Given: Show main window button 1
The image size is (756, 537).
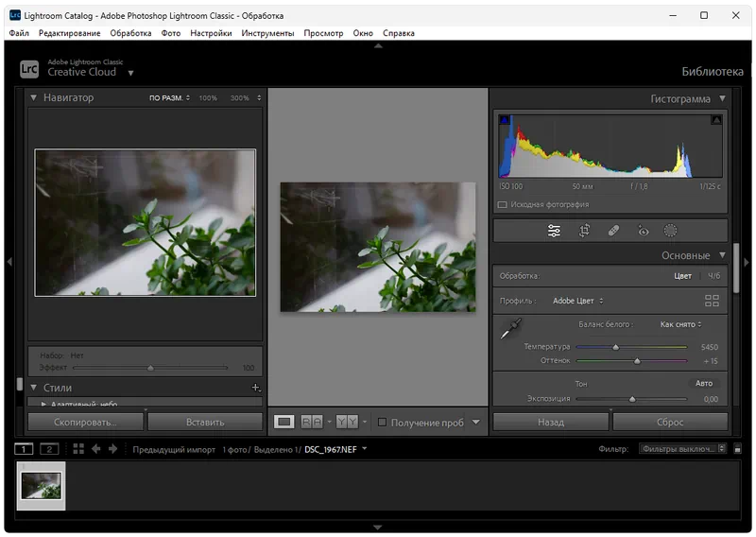Looking at the screenshot, I should (x=24, y=449).
